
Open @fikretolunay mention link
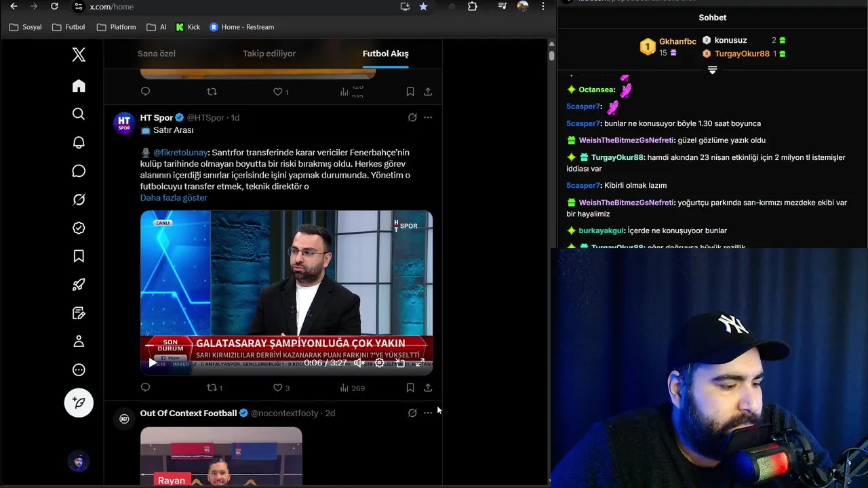[180, 152]
